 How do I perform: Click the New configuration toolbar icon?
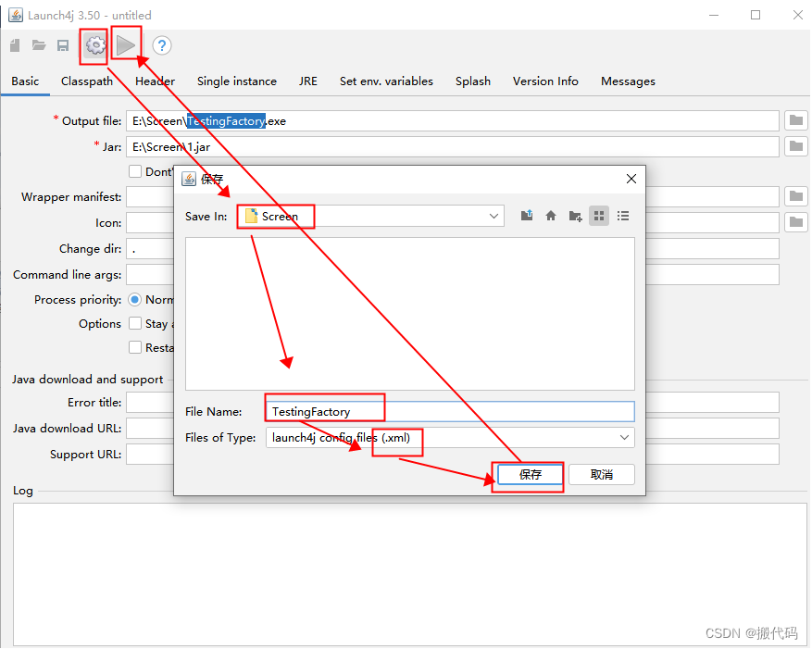(x=15, y=45)
